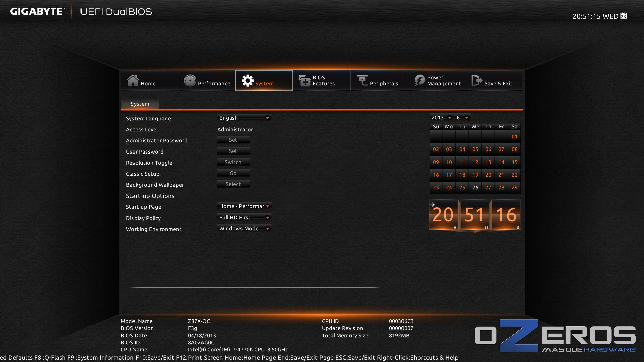Open the Power Management tab
The width and height of the screenshot is (644, 362).
click(436, 80)
